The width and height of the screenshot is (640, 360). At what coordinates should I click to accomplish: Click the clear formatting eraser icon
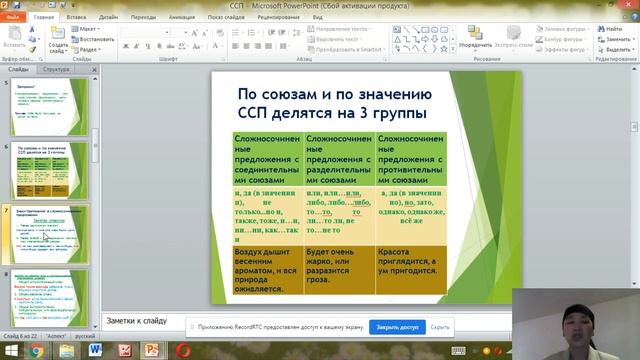(220, 33)
